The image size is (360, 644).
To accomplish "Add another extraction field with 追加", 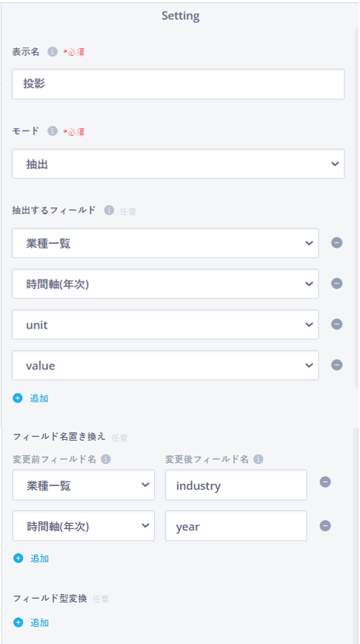I will coord(31,398).
